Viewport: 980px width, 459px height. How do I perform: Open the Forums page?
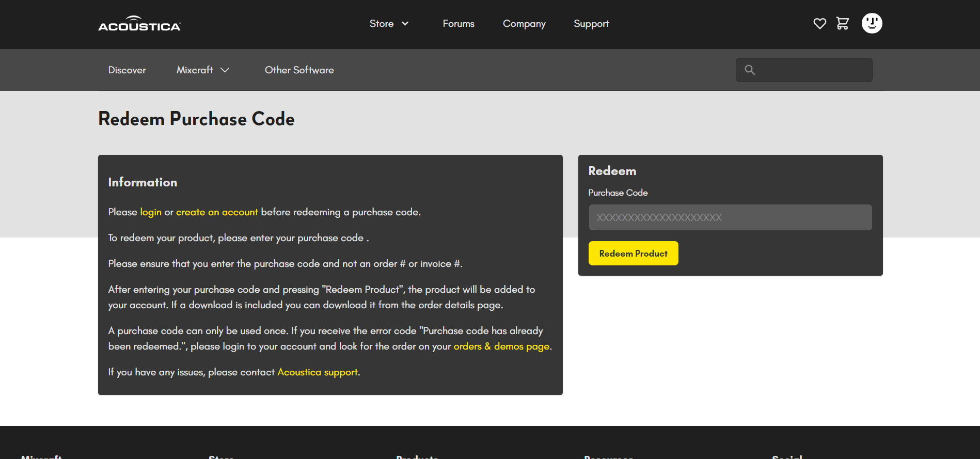(459, 24)
